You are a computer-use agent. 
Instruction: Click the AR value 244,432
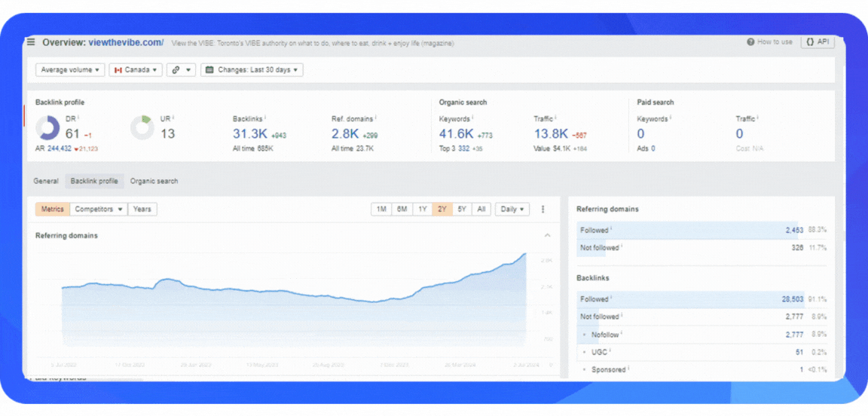point(60,148)
